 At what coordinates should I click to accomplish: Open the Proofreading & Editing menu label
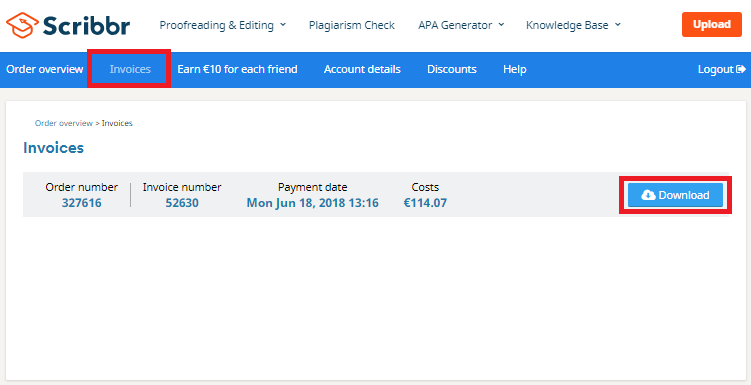pos(216,25)
